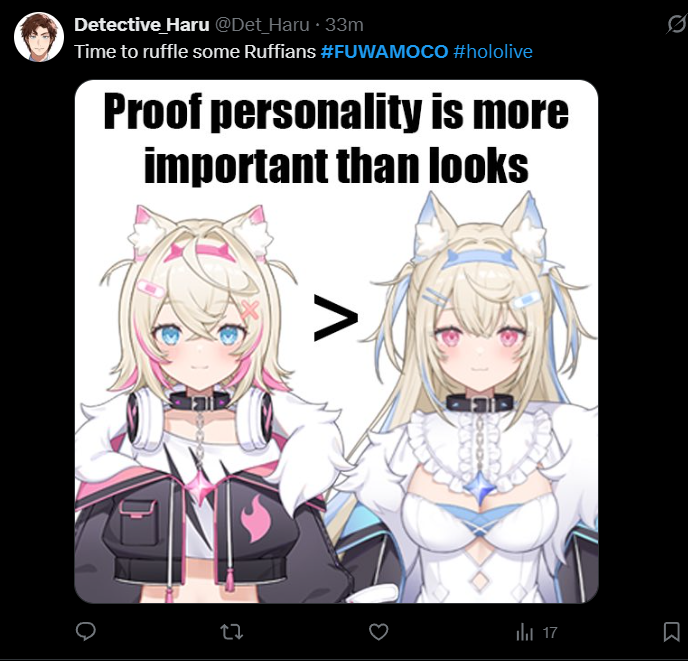
Task: Click the #hololive hashtag
Action: pos(493,52)
